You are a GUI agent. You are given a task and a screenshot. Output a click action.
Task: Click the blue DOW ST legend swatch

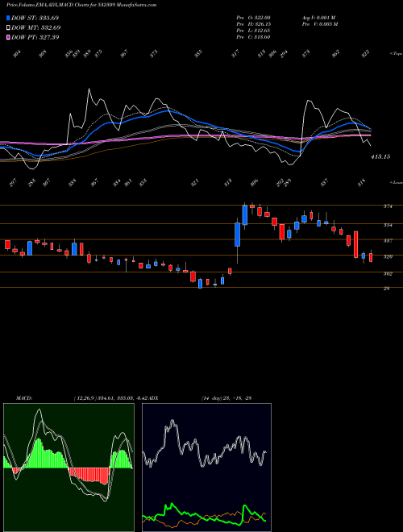tap(9, 18)
